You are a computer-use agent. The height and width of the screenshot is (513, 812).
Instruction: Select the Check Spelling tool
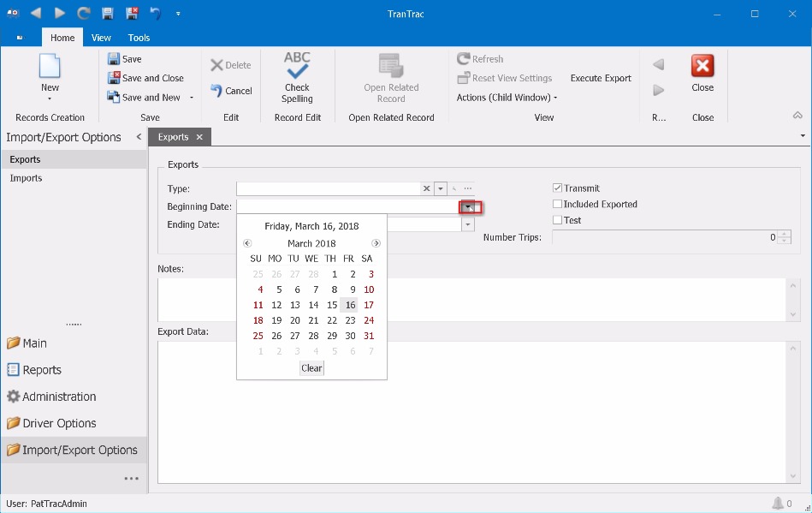pyautogui.click(x=297, y=77)
